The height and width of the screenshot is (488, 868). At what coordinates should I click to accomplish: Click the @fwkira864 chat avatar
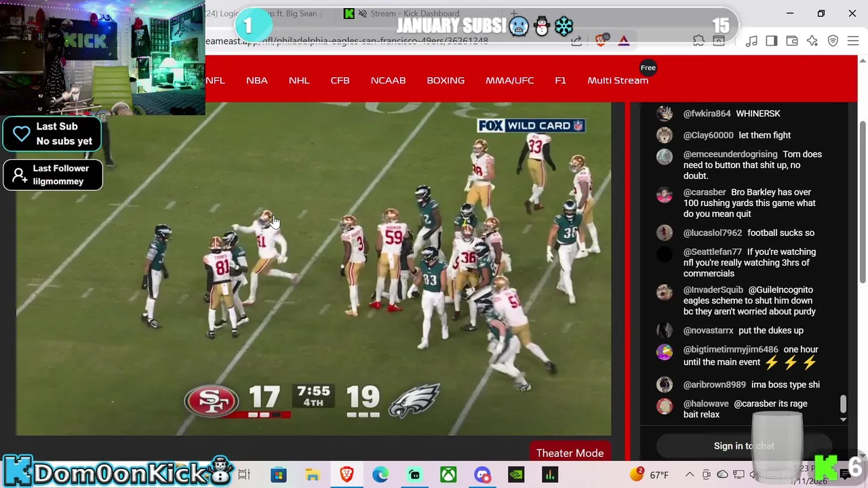(x=665, y=113)
